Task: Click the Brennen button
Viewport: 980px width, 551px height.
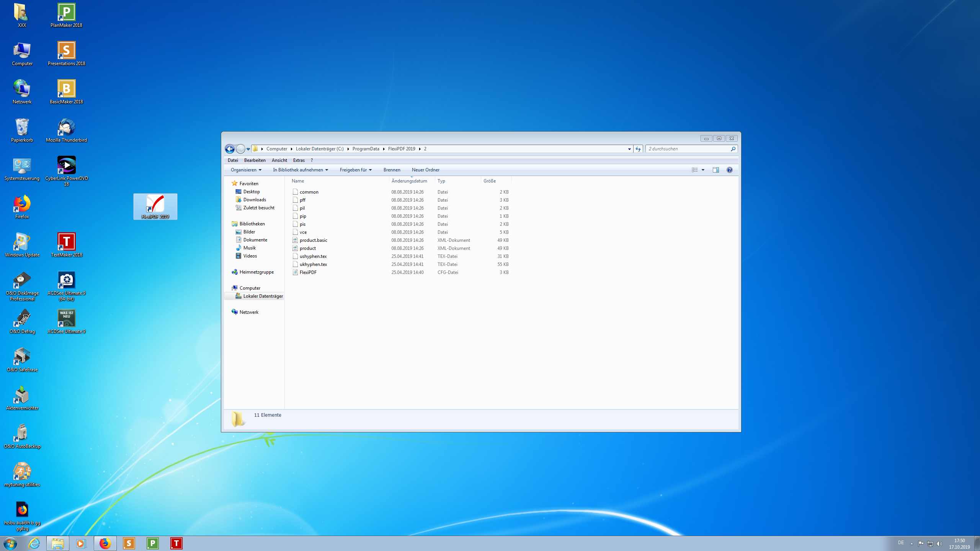Action: tap(392, 170)
